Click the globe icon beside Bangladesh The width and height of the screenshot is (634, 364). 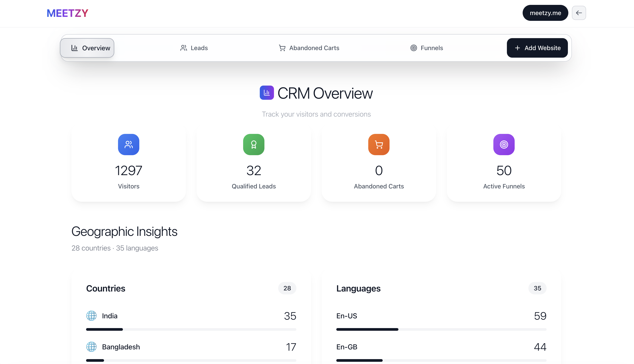point(91,347)
